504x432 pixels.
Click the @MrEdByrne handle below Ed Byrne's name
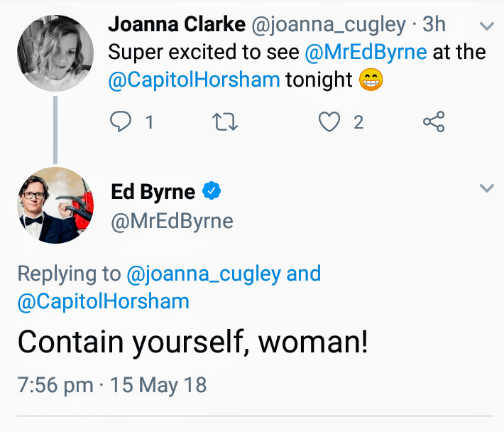pos(172,220)
